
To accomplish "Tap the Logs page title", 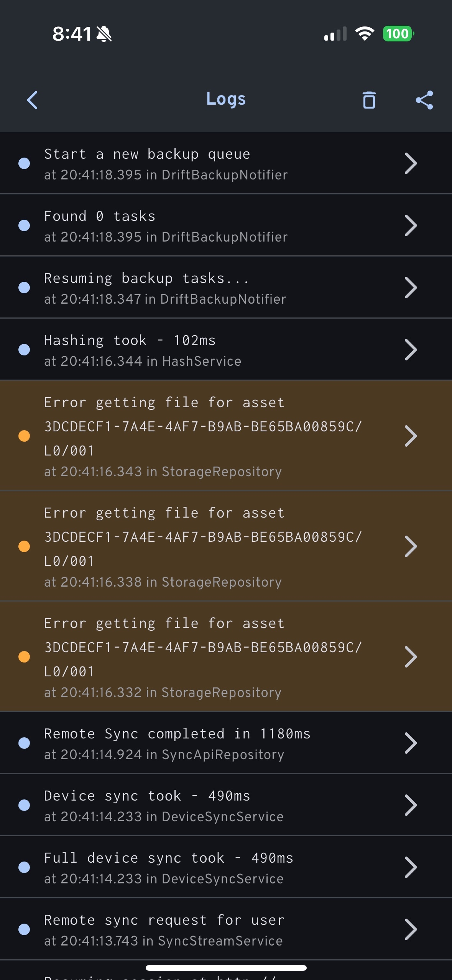I will 226,99.
